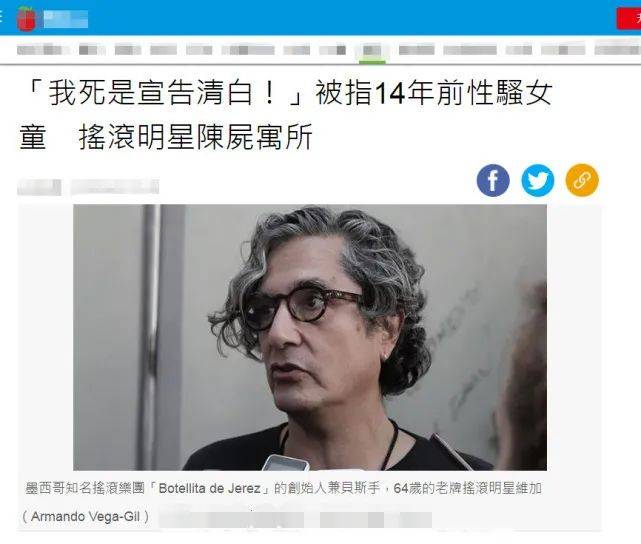Open the first blurred category in the nav bar
This screenshot has width=641, height=544.
[x=40, y=50]
